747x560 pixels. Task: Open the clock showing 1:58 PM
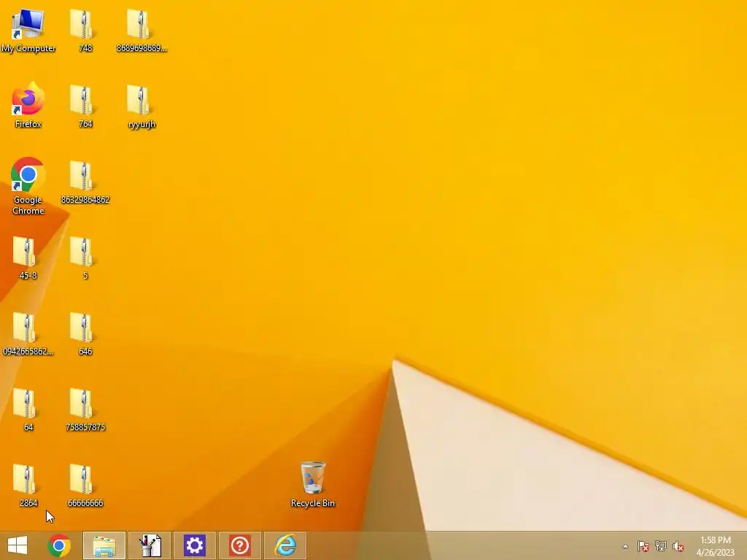[x=715, y=546]
